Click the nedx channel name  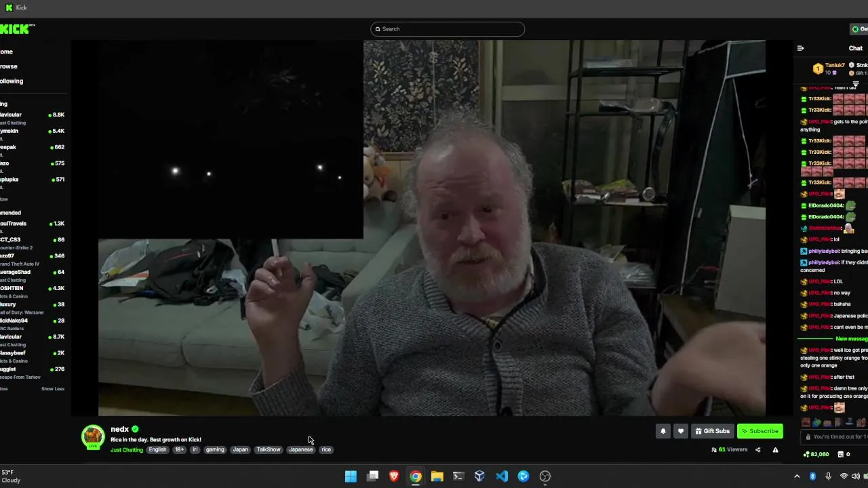point(119,429)
